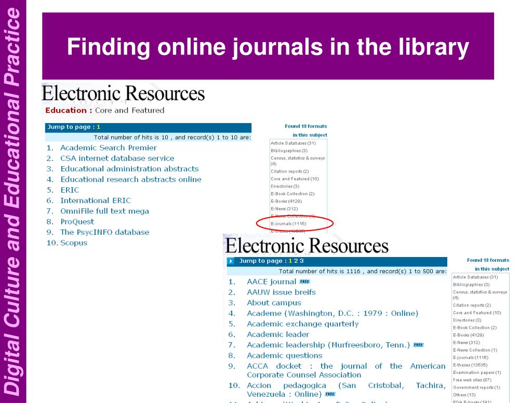Click lower 'Found 18 formats in this subject' text

(488, 264)
